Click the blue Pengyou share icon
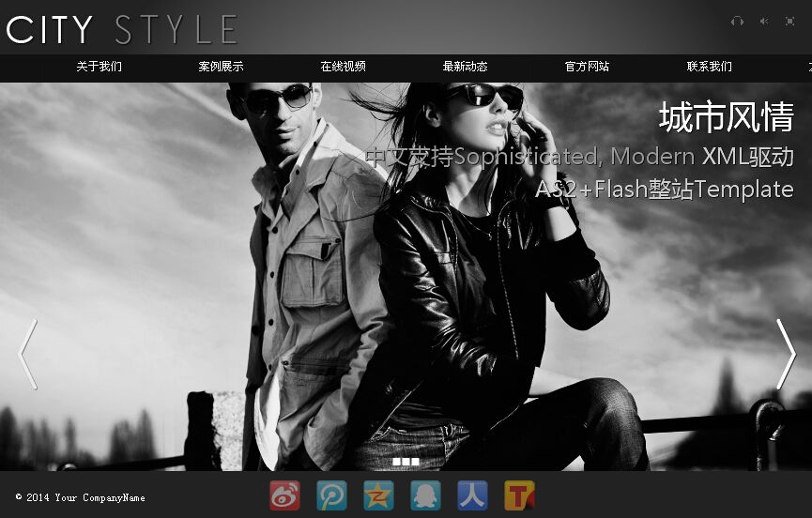The height and width of the screenshot is (518, 812). point(331,495)
